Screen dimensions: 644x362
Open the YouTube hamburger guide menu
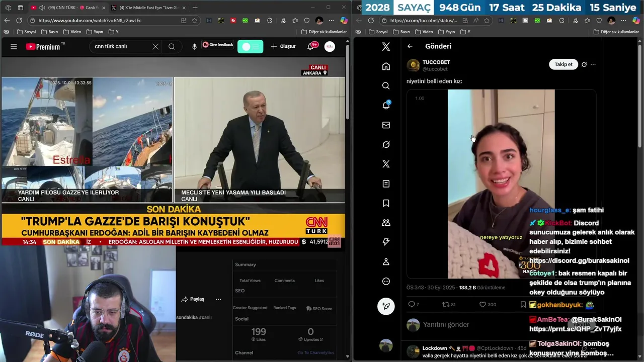coord(14,46)
